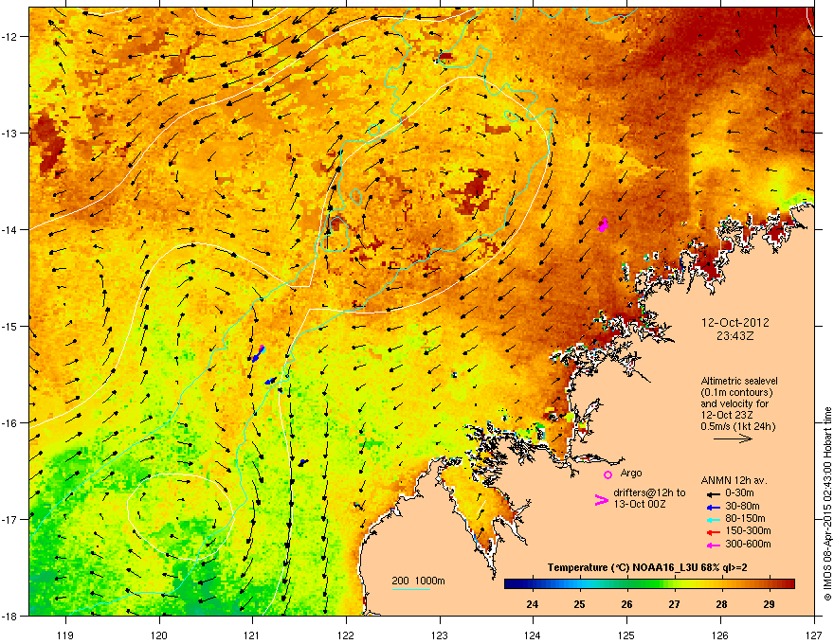Image resolution: width=834 pixels, height=644 pixels.
Task: Click the '0-30m' depth label
Action: pos(739,493)
